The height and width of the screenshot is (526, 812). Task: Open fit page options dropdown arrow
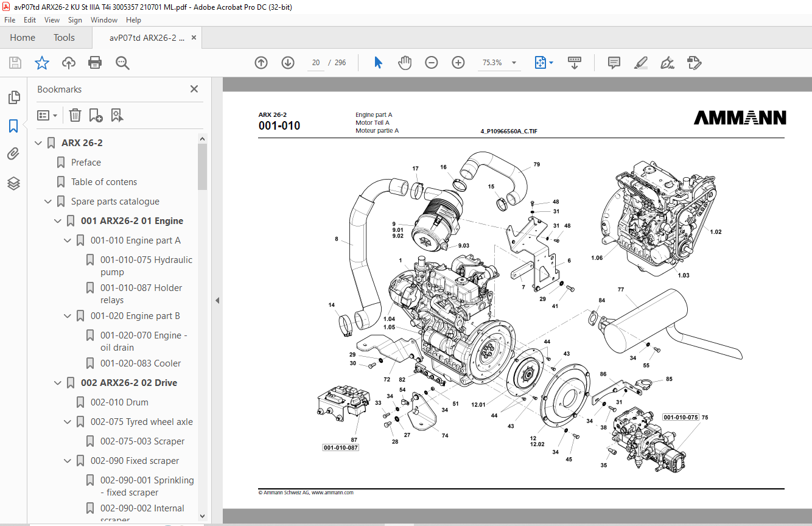(551, 63)
